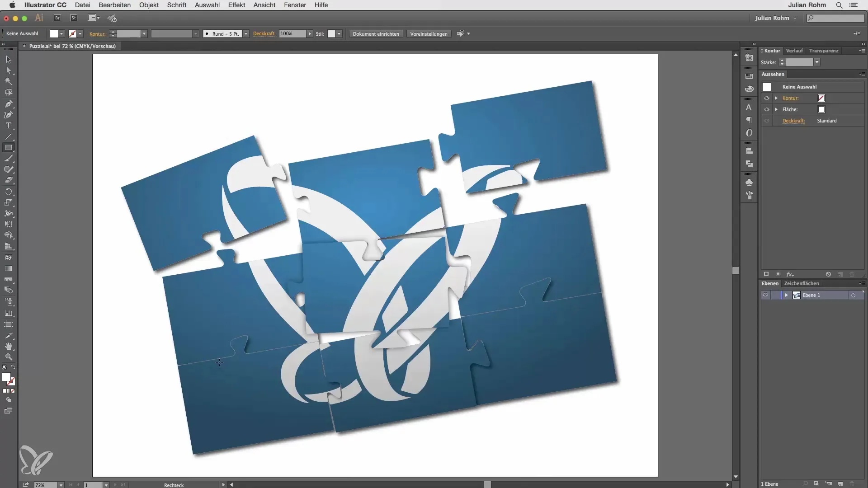Click the Dokument einrichten button
This screenshot has width=868, height=488.
(376, 34)
